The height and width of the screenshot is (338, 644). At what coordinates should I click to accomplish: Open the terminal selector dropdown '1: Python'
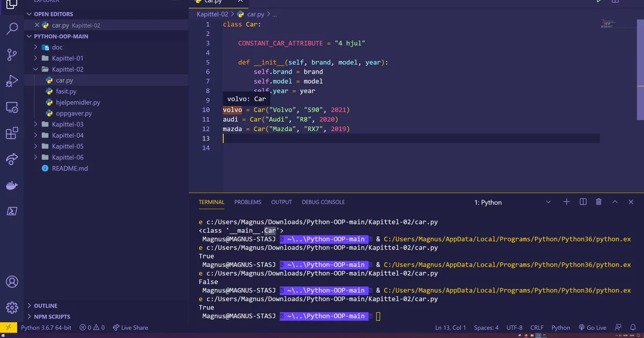tap(513, 202)
